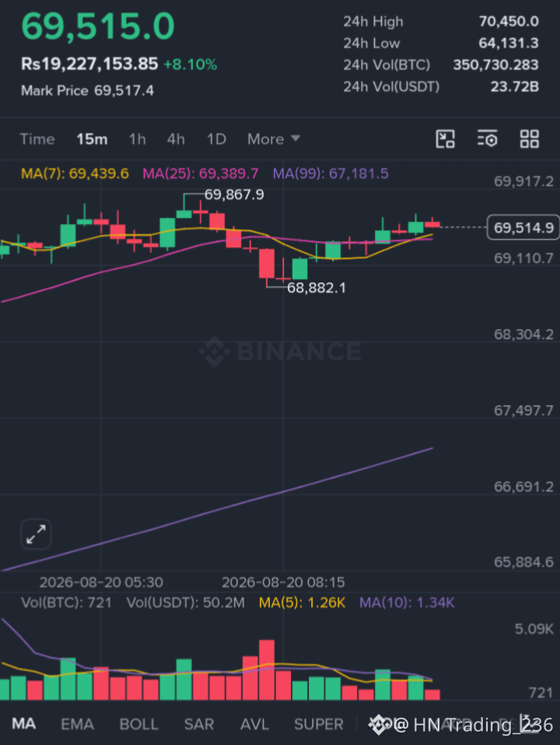The width and height of the screenshot is (560, 745).
Task: Click the last price 69,515.0
Action: point(98,26)
